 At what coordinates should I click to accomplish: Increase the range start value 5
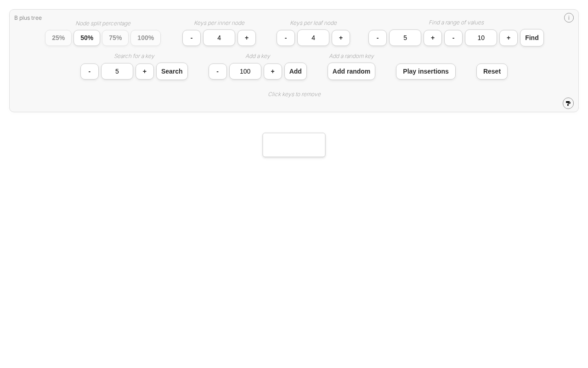(433, 38)
